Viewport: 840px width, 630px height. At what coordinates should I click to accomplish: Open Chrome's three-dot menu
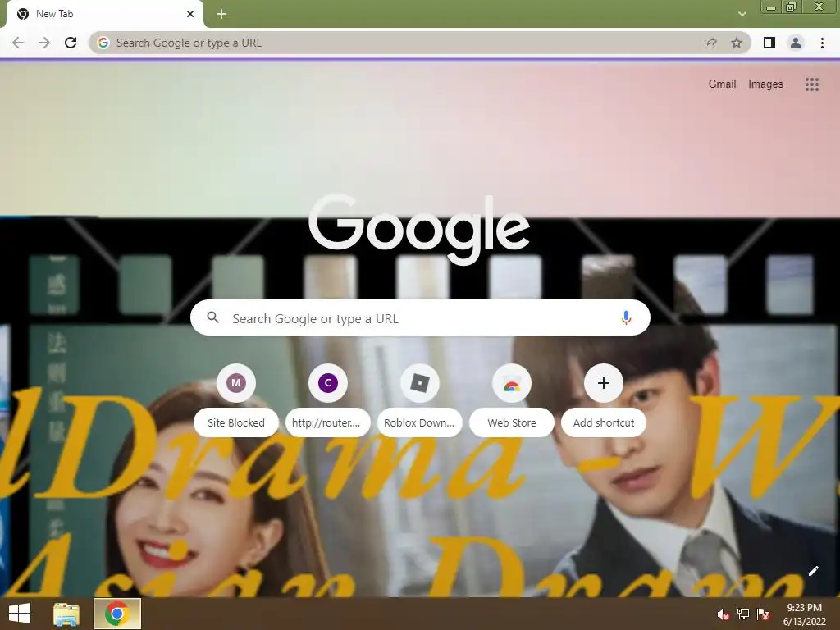(x=822, y=43)
